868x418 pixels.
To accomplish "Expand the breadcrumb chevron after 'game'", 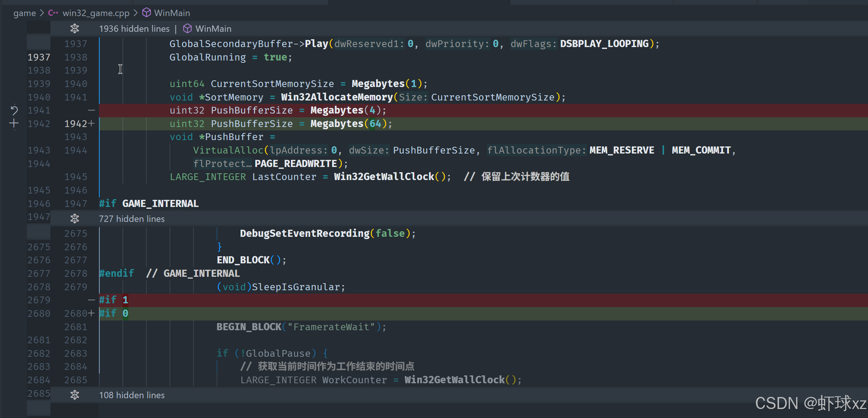I will click(x=42, y=13).
